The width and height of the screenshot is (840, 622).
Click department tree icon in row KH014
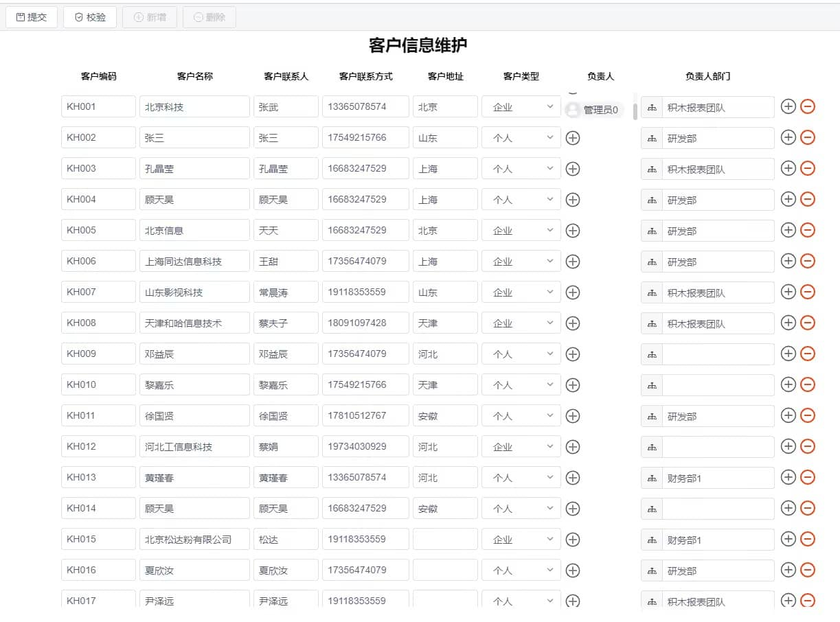[x=652, y=509]
